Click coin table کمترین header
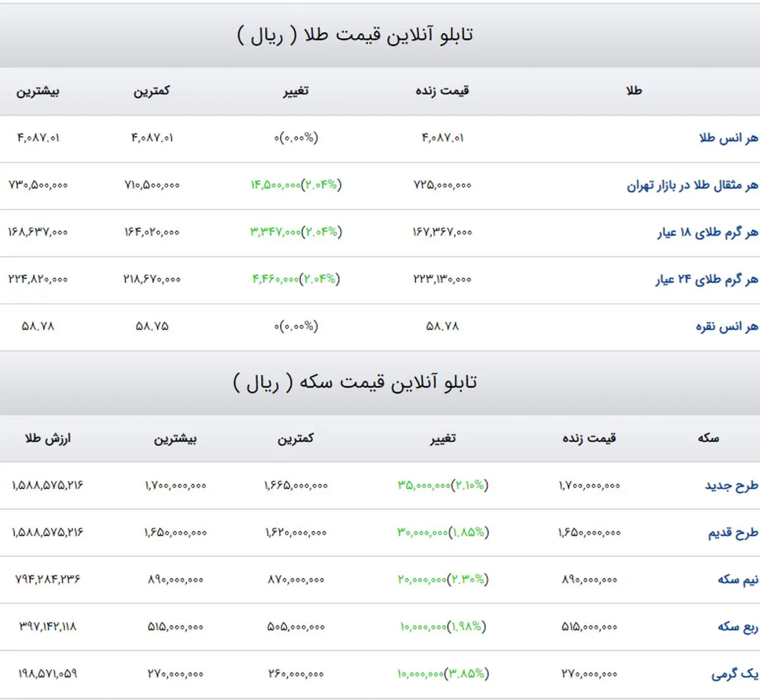The height and width of the screenshot is (700, 760). 296,438
